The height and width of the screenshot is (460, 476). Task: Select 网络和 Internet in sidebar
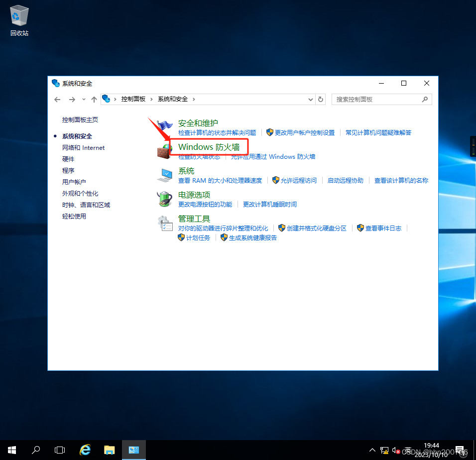[84, 148]
